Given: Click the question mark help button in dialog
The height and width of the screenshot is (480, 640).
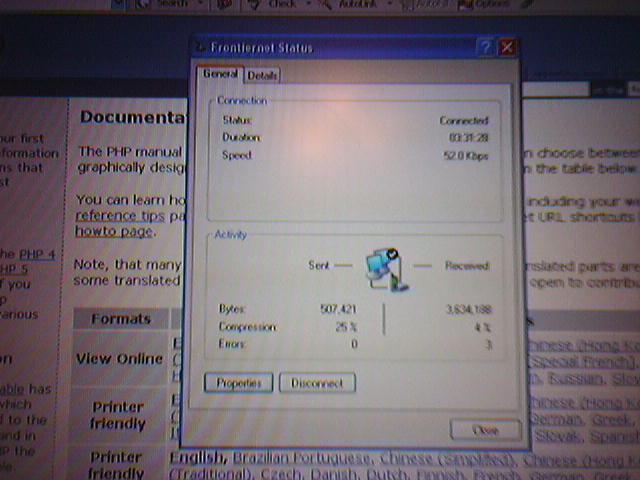Looking at the screenshot, I should coord(484,47).
